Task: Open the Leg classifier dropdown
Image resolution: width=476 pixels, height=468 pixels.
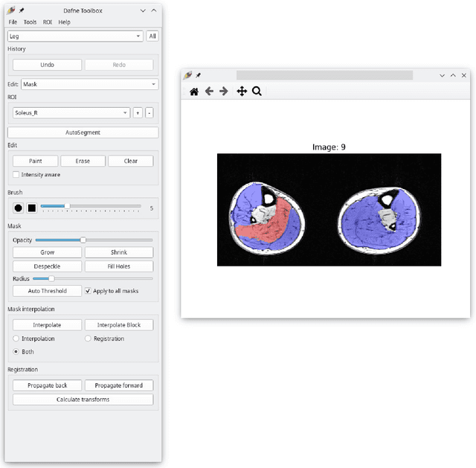Action: tap(75, 36)
